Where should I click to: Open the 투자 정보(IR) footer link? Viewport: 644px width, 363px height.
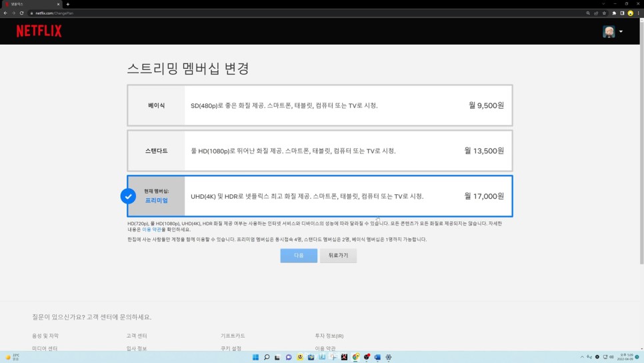pyautogui.click(x=329, y=336)
